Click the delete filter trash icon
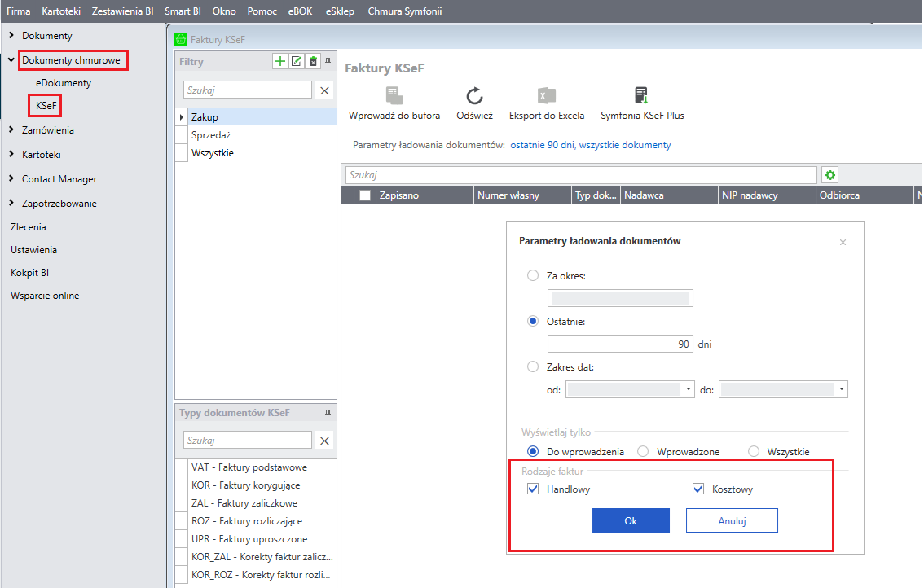924x588 pixels. pyautogui.click(x=313, y=62)
